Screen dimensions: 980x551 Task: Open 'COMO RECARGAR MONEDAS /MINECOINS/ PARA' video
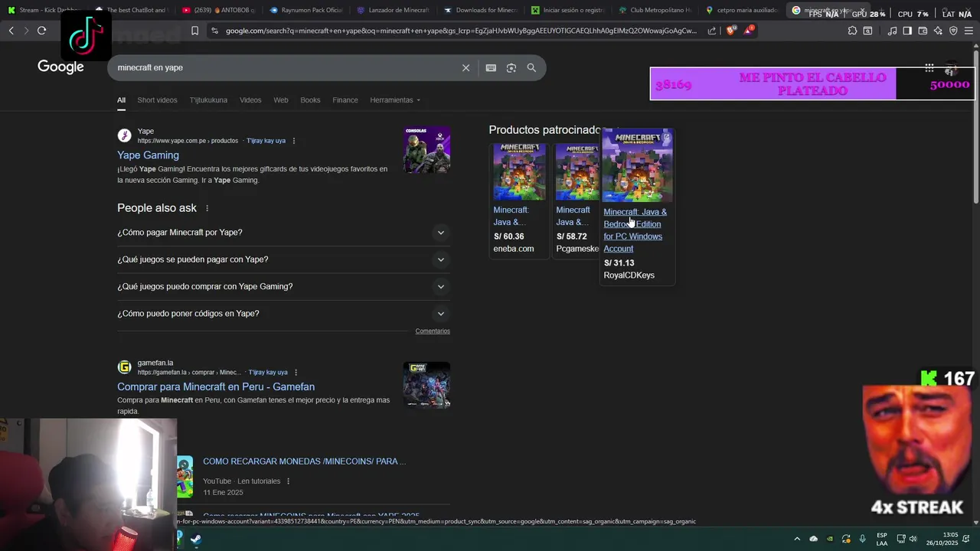(304, 461)
